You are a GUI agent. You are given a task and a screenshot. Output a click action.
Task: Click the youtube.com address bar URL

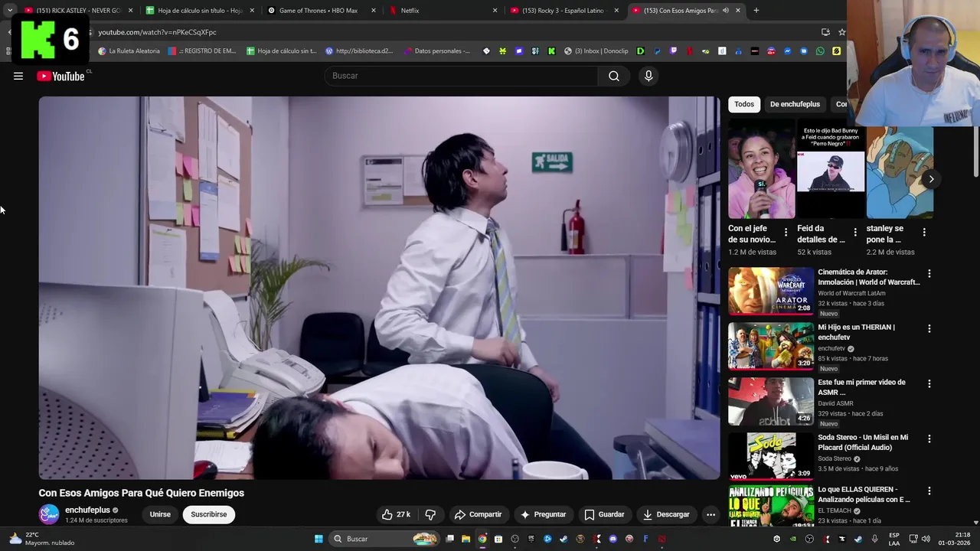pos(157,32)
